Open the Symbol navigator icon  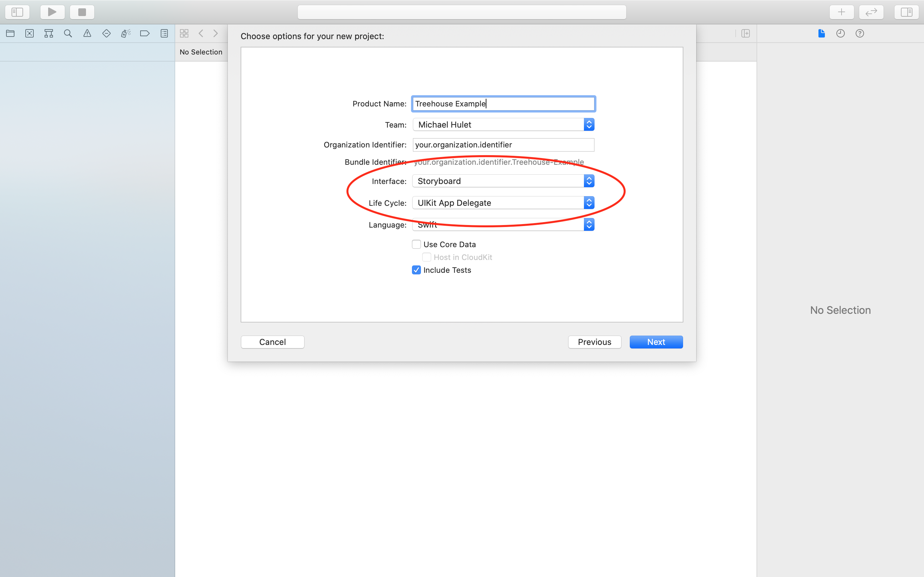48,34
